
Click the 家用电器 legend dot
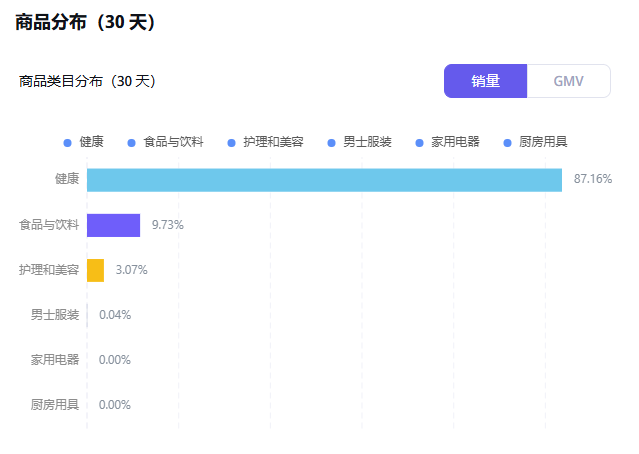point(419,143)
